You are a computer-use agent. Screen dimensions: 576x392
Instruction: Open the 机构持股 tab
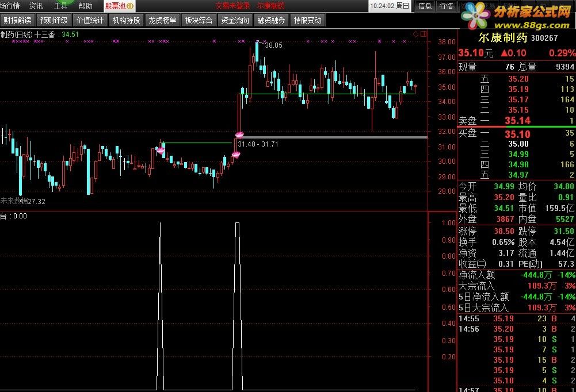click(127, 21)
